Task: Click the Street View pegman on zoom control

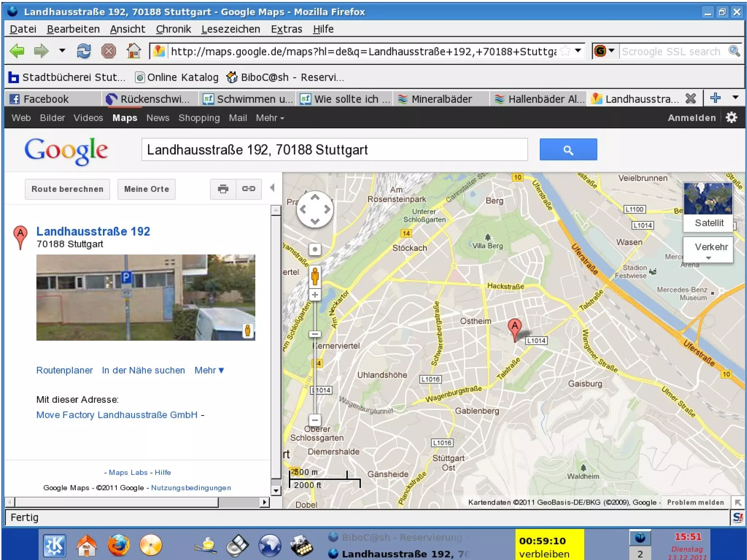Action: (315, 276)
